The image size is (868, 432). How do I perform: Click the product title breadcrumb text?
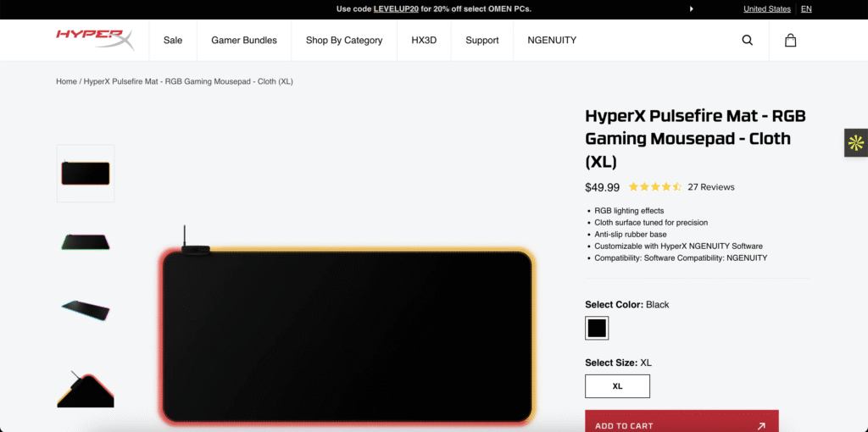click(x=188, y=81)
